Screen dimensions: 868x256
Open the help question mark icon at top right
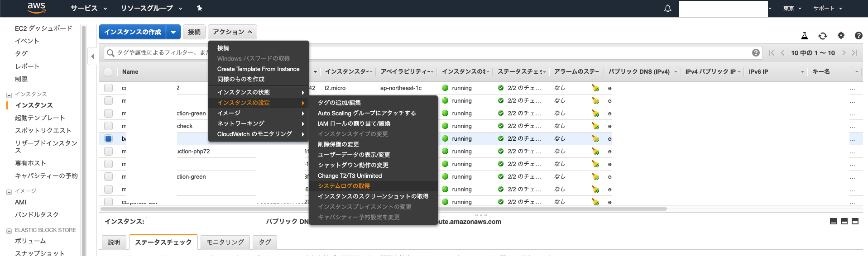click(858, 36)
